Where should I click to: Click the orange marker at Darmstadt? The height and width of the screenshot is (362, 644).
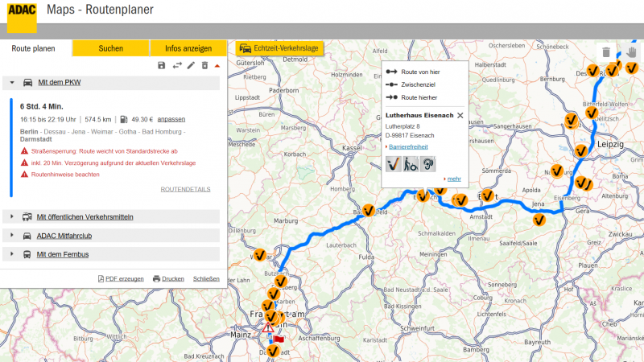click(273, 352)
